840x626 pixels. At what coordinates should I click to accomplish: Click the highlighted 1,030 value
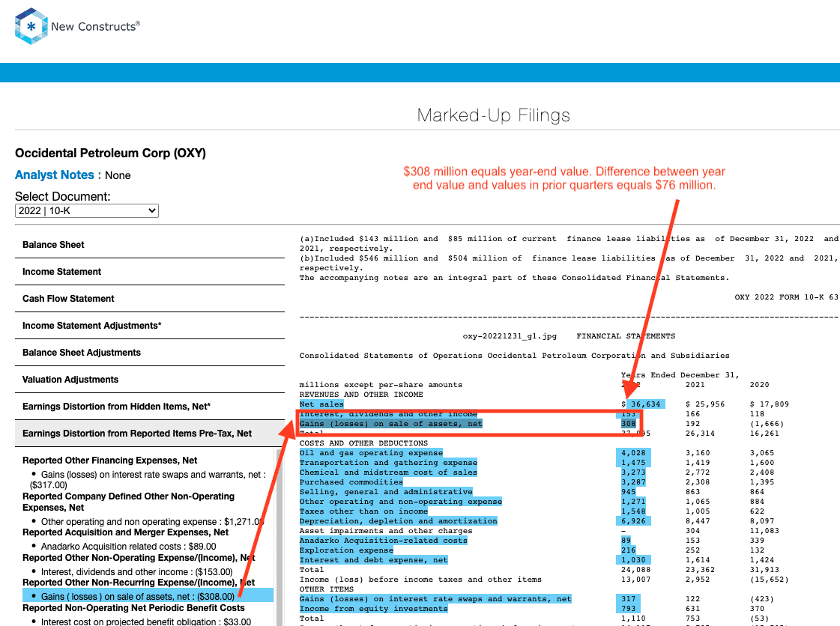[x=633, y=560]
